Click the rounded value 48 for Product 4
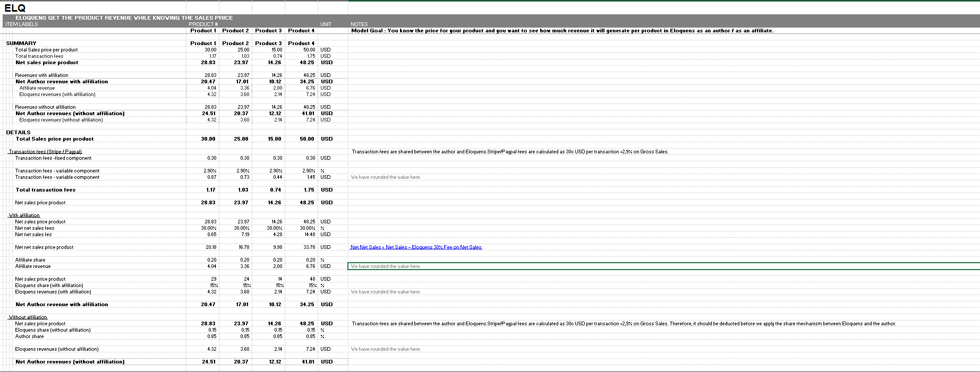 tap(313, 279)
